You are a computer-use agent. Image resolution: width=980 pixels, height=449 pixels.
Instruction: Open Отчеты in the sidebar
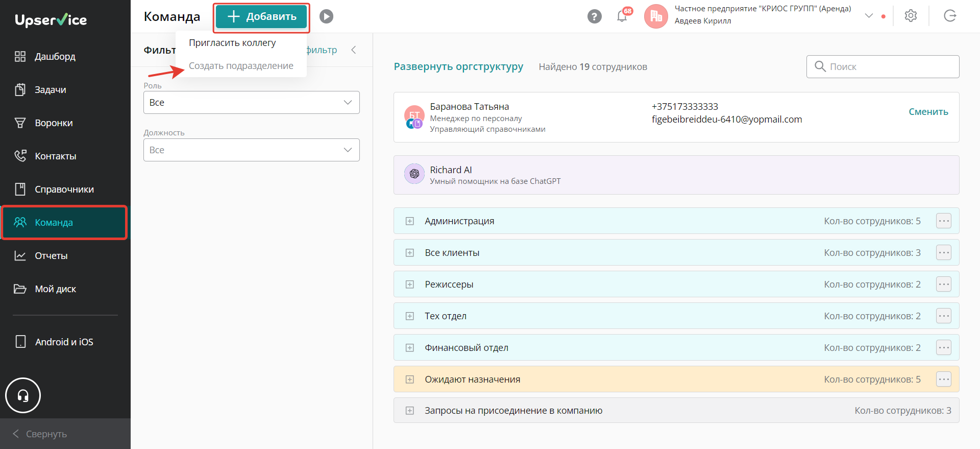65,255
